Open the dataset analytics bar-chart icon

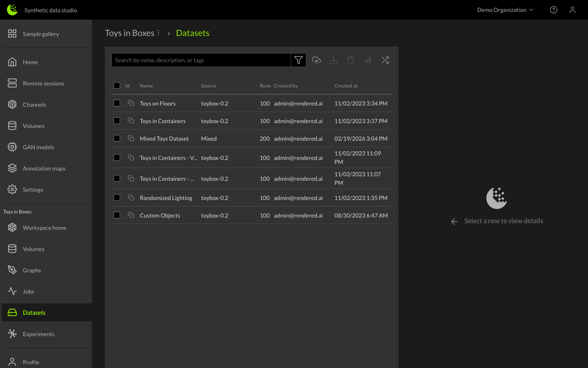pyautogui.click(x=368, y=60)
